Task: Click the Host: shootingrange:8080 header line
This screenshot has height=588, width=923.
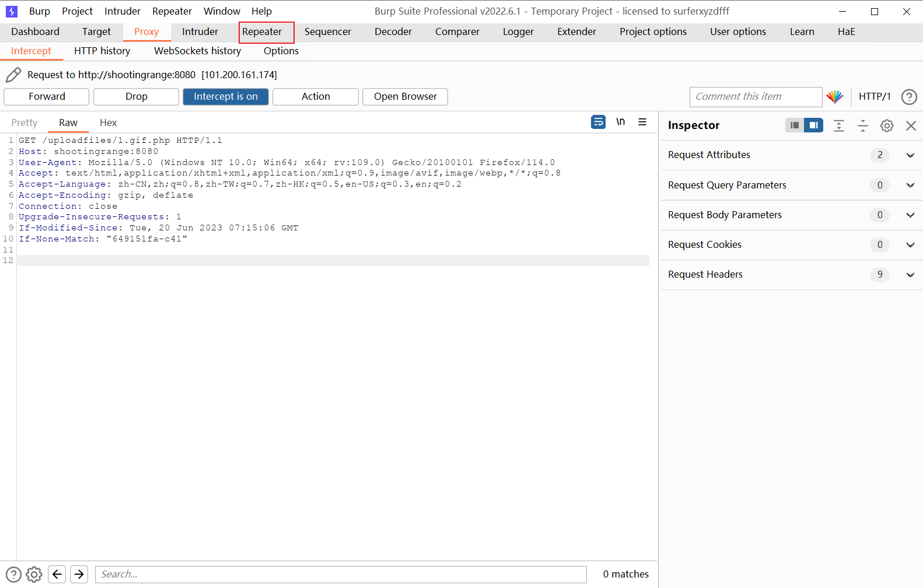Action: point(88,152)
